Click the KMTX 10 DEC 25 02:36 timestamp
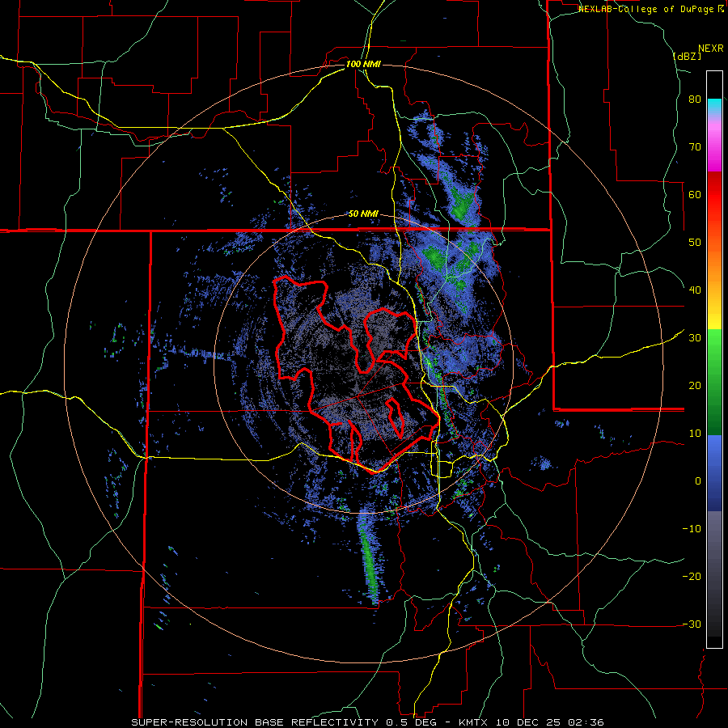 [531, 722]
